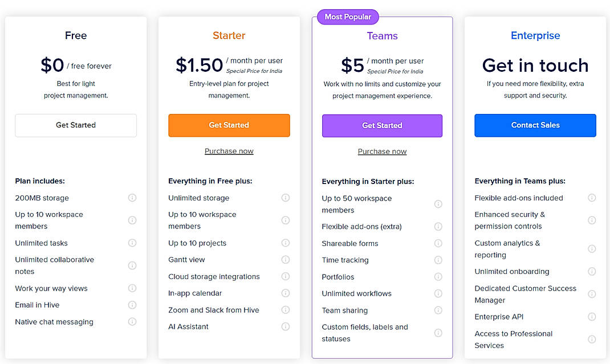Click info icon next to 200MB storage
The image size is (610, 364).
pyautogui.click(x=132, y=198)
